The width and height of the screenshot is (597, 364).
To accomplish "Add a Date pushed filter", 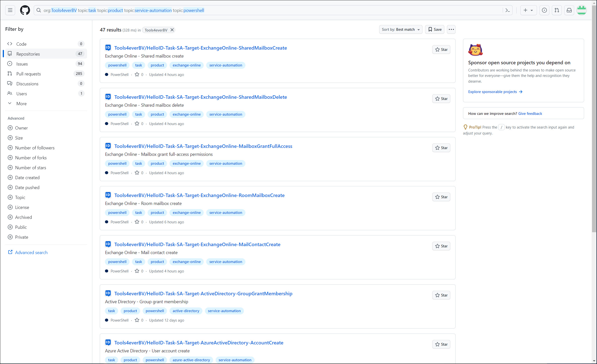I will pos(24,187).
